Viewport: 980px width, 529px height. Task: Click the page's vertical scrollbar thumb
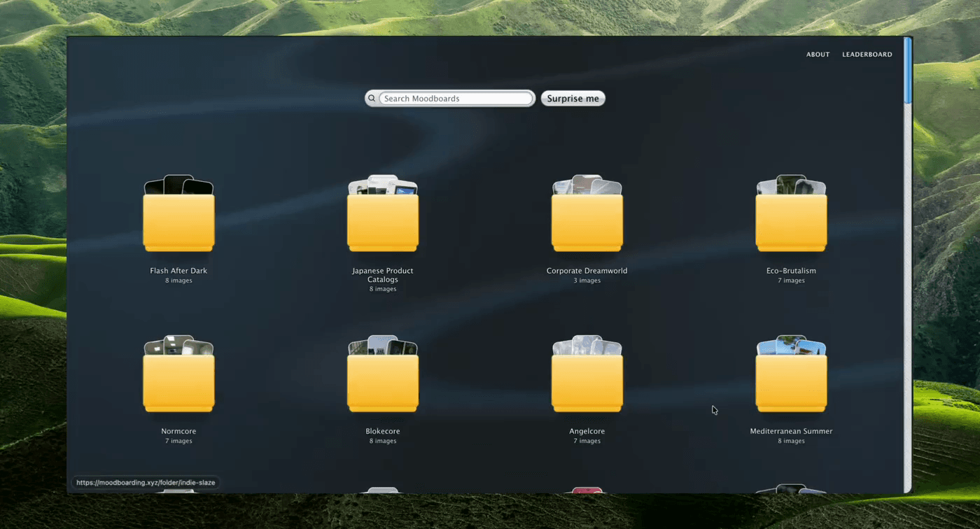point(908,70)
